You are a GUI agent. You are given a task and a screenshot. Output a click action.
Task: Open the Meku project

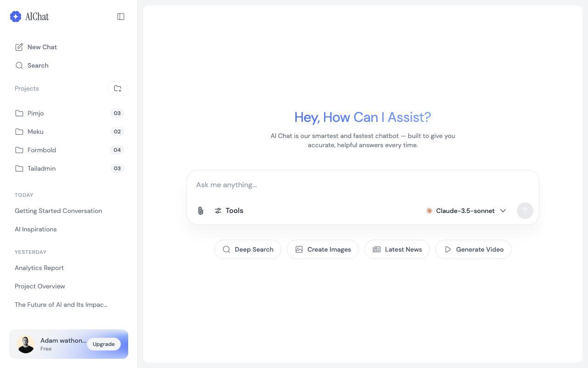[68, 132]
